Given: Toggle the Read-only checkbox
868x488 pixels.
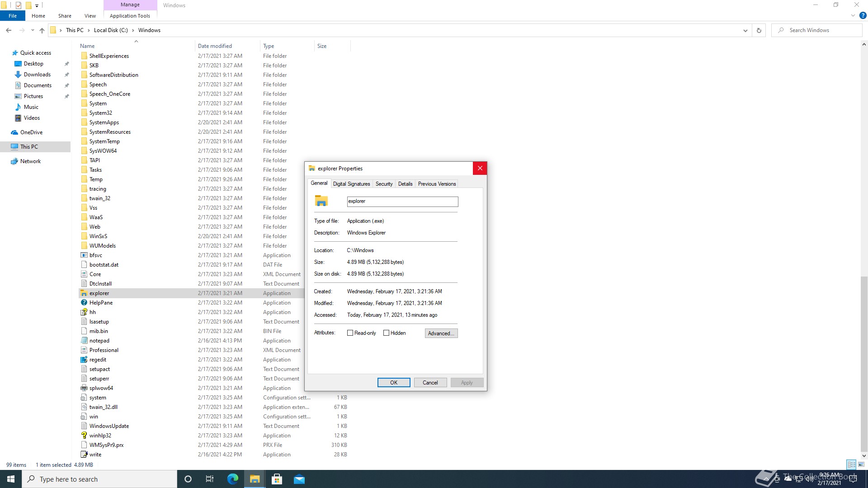Looking at the screenshot, I should click(x=350, y=333).
